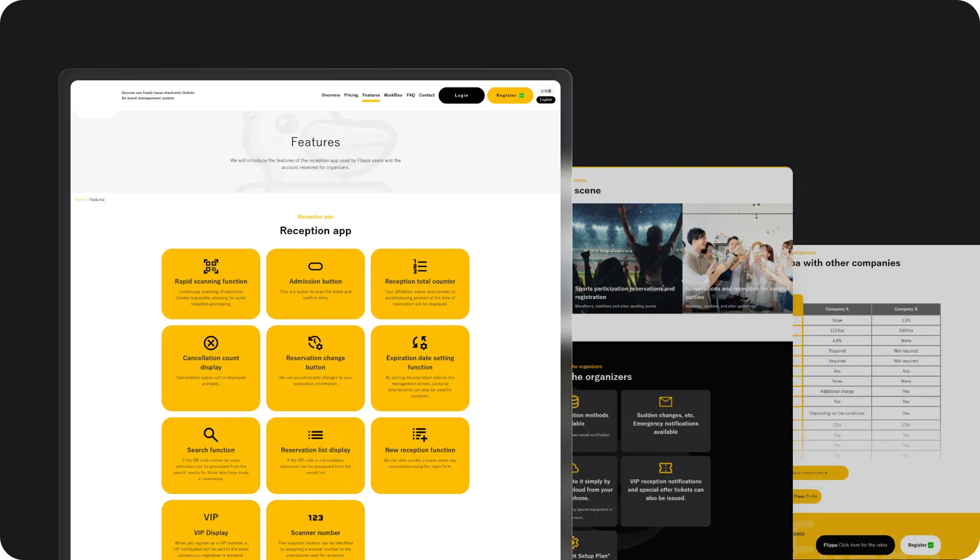Go to the Workflow menu item
This screenshot has width=980, height=560.
click(393, 95)
